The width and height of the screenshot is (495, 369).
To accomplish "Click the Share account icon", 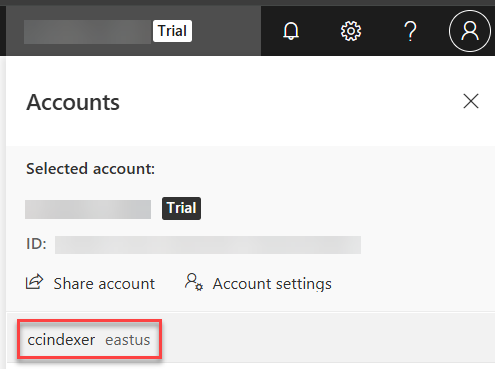I will pyautogui.click(x=34, y=282).
